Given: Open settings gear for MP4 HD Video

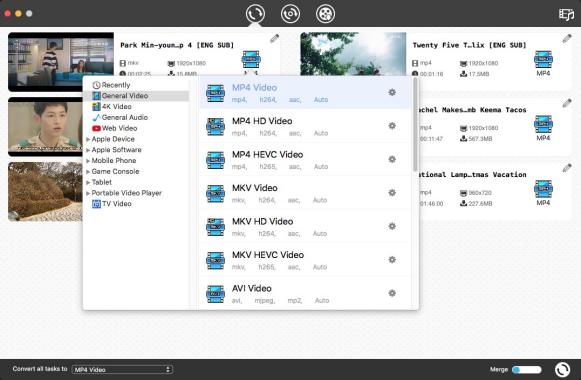Looking at the screenshot, I should tap(392, 126).
